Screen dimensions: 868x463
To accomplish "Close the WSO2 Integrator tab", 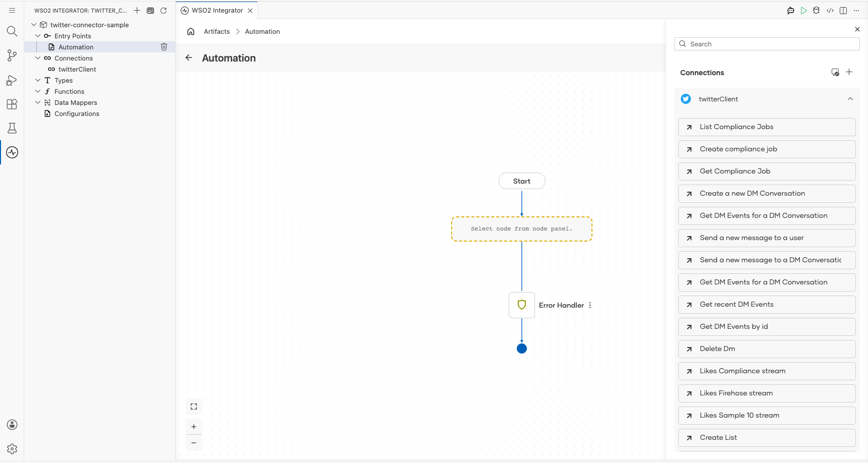I will [x=250, y=11].
